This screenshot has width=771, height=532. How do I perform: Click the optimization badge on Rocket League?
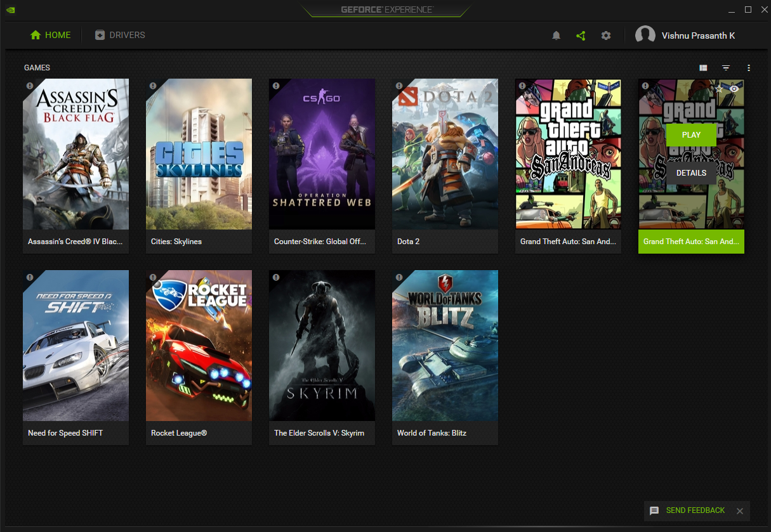click(152, 277)
